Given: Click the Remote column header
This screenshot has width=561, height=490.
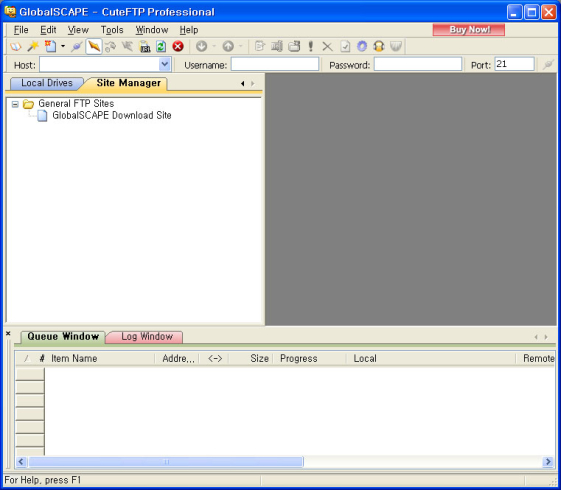Looking at the screenshot, I should [x=537, y=358].
